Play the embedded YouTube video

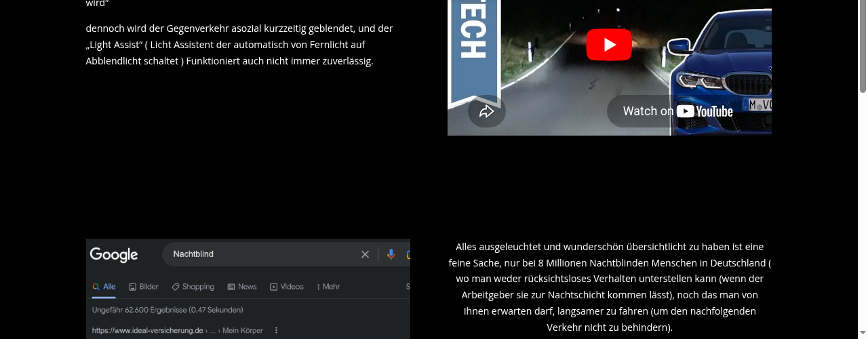click(609, 45)
